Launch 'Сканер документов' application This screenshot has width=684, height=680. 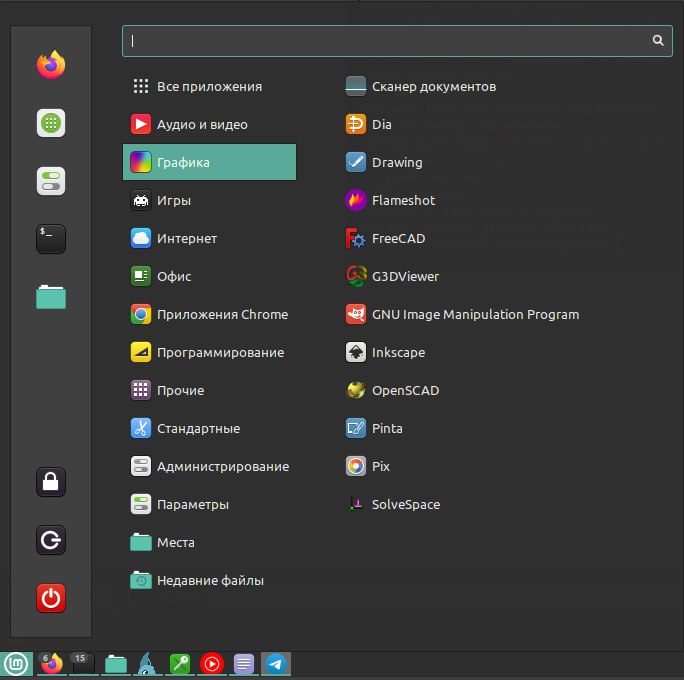[421, 86]
